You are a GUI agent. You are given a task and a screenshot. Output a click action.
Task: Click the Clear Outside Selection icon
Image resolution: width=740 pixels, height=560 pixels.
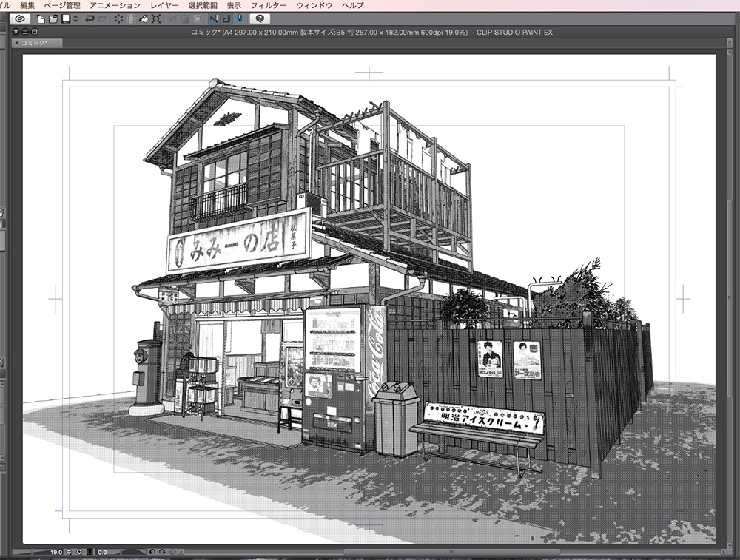(131, 19)
